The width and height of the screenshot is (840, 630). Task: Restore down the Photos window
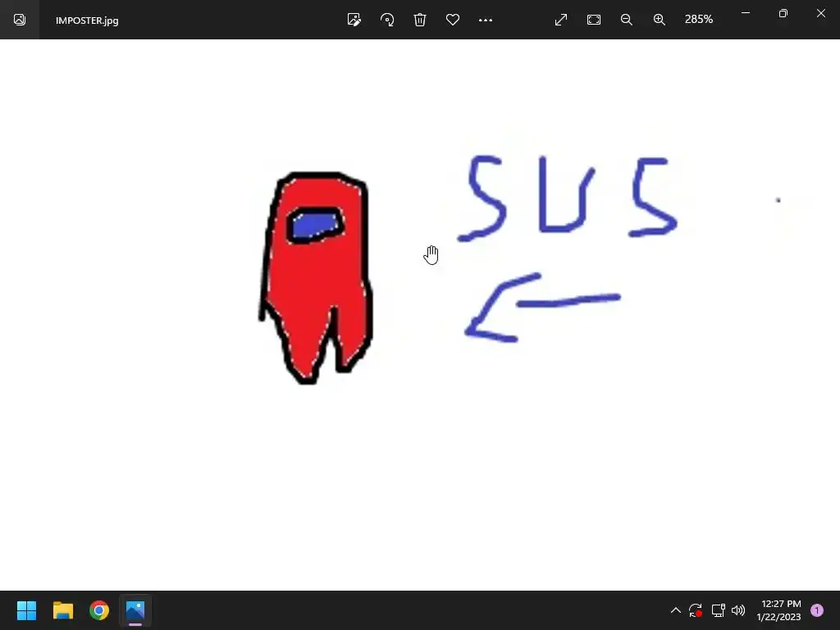[783, 13]
